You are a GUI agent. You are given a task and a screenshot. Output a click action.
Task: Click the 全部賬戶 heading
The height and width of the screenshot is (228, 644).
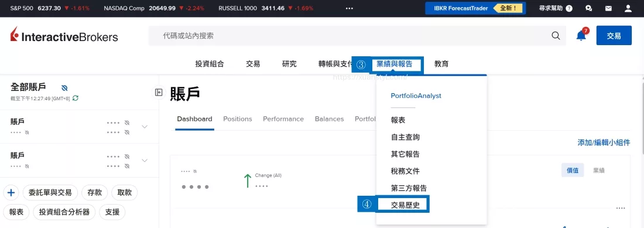coord(28,87)
